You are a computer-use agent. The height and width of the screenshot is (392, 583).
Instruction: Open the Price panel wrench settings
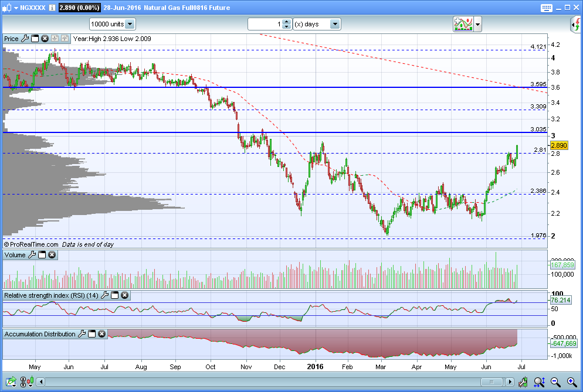[25, 39]
